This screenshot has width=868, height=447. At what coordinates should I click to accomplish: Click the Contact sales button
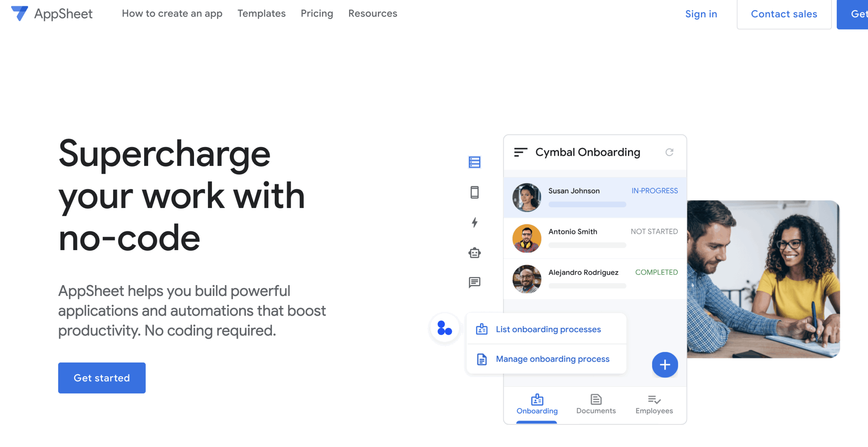pyautogui.click(x=784, y=14)
